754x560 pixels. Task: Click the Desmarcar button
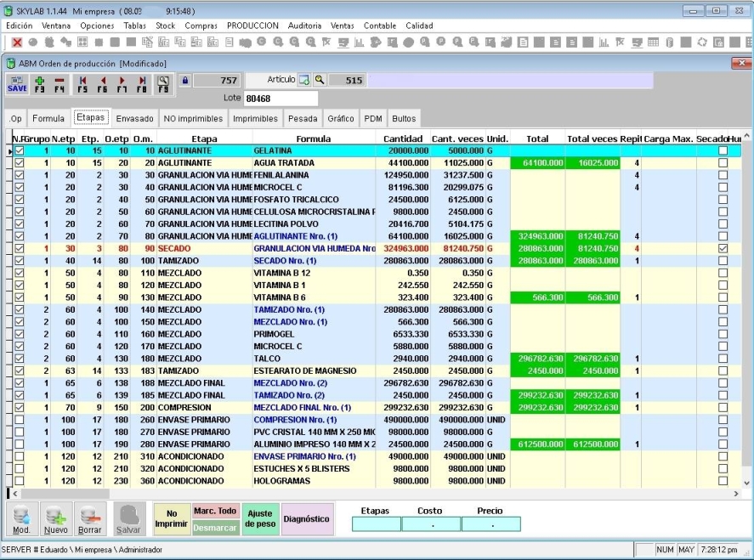click(x=215, y=528)
